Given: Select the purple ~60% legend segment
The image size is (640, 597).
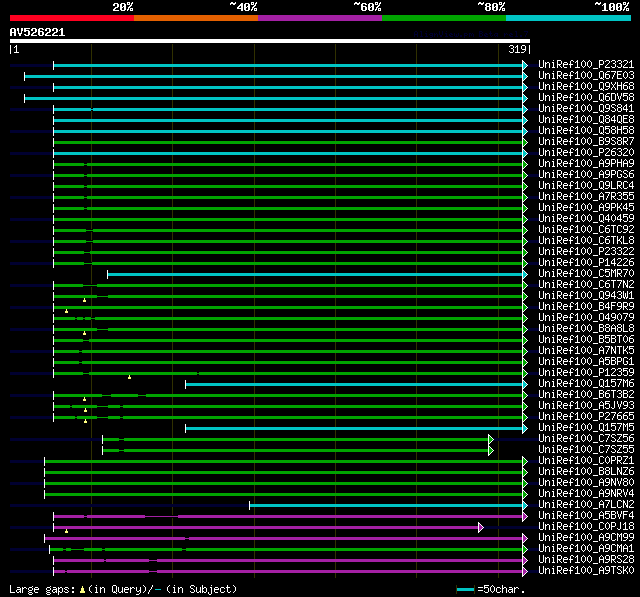Looking at the screenshot, I should [x=319, y=18].
